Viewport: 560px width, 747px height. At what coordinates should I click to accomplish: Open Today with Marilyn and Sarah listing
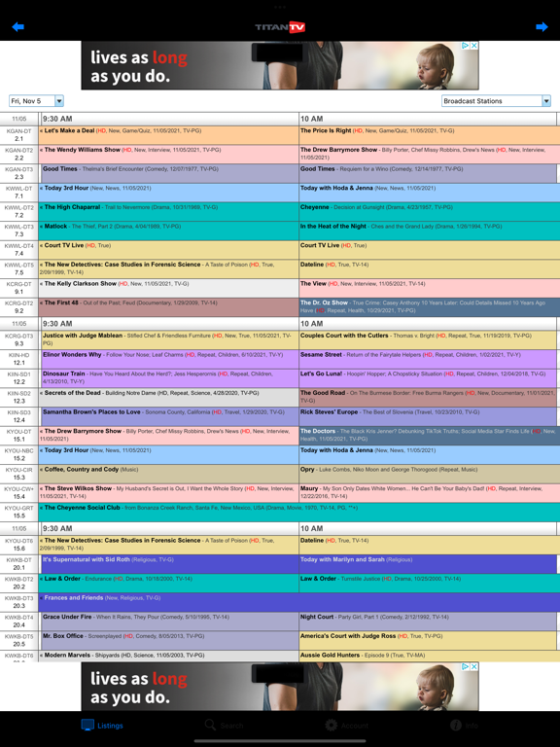click(x=428, y=564)
